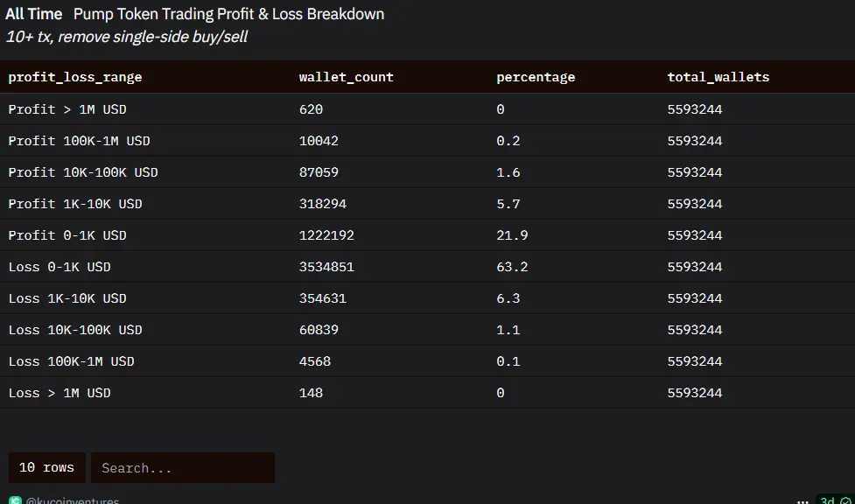The image size is (855, 504).
Task: Click percentage value 63.2
Action: (x=512, y=267)
